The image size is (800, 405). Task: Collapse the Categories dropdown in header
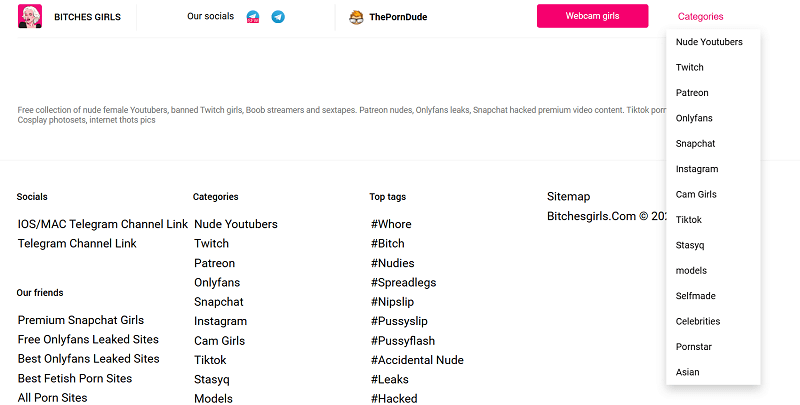coord(701,16)
